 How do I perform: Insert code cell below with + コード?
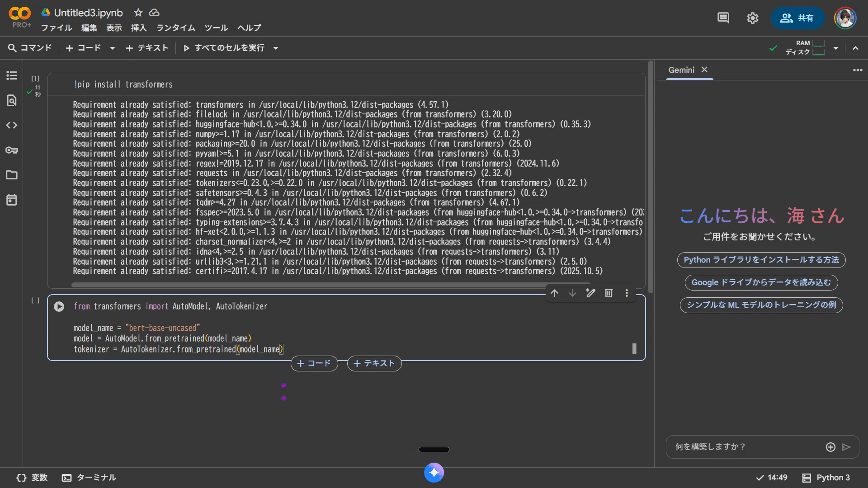pyautogui.click(x=314, y=363)
